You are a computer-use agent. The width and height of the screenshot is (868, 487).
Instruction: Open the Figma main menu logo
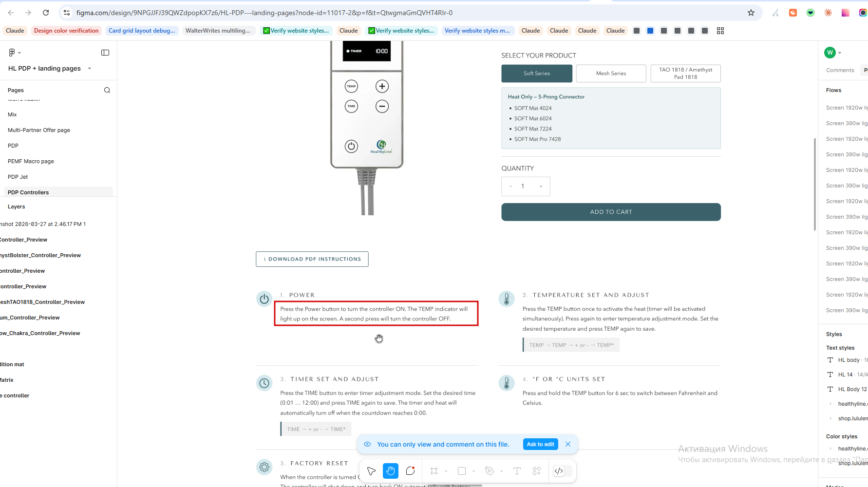pos(12,53)
